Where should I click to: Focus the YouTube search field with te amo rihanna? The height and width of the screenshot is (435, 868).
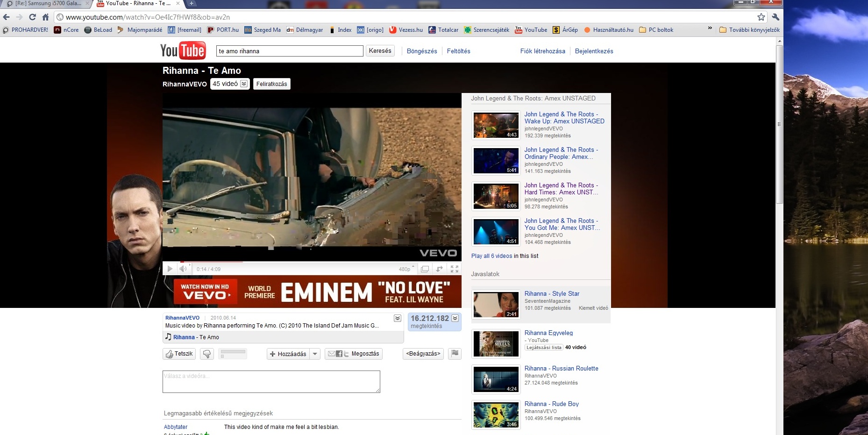point(290,51)
